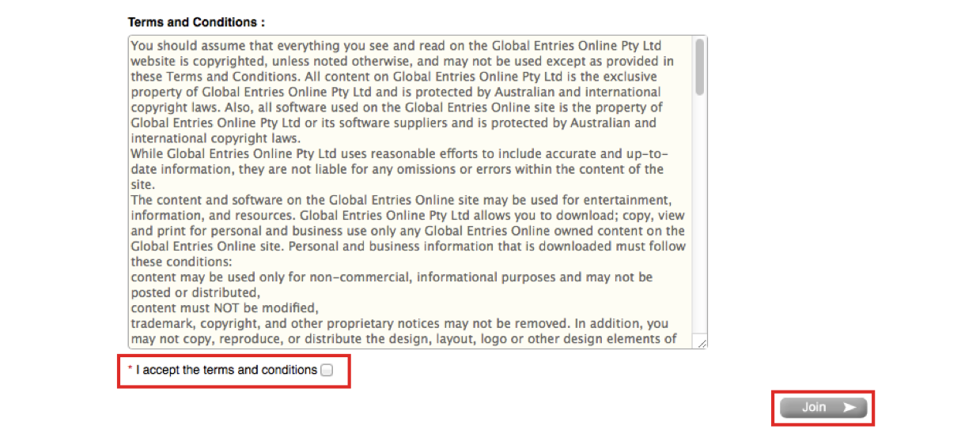Click the arrow icon on the Join button
This screenshot has height=441, width=980.
pos(849,408)
